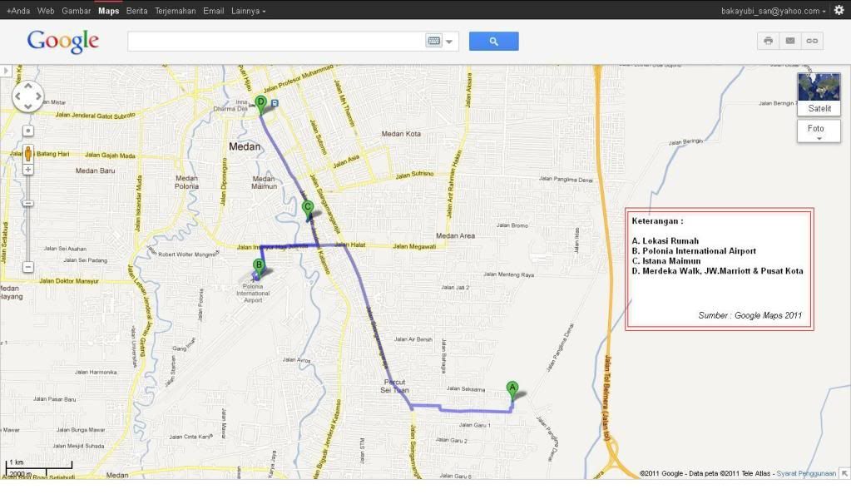Viewport: 851px width, 504px height.
Task: Click the Google logo
Action: (x=63, y=42)
